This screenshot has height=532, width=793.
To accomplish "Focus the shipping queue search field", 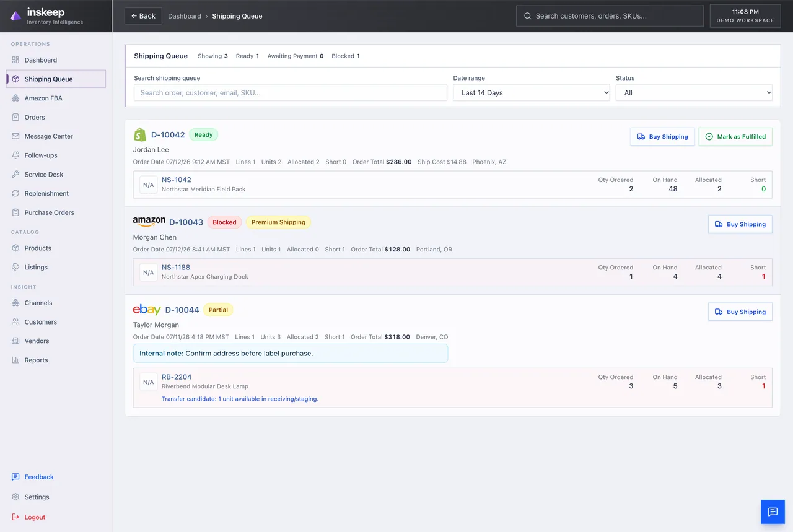I will pyautogui.click(x=291, y=93).
